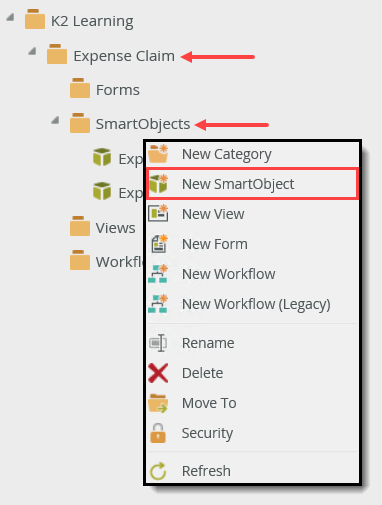
Task: Choose Rename from context menu
Action: 253,343
